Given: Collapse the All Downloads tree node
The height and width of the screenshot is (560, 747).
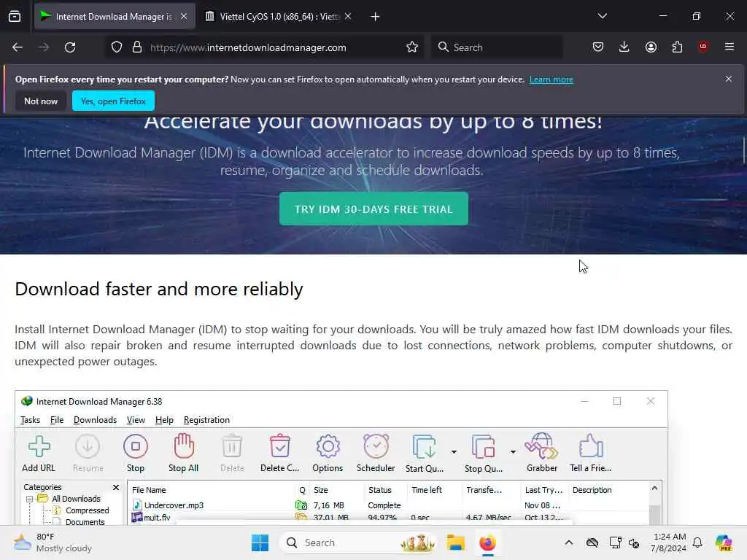Looking at the screenshot, I should coord(29,499).
